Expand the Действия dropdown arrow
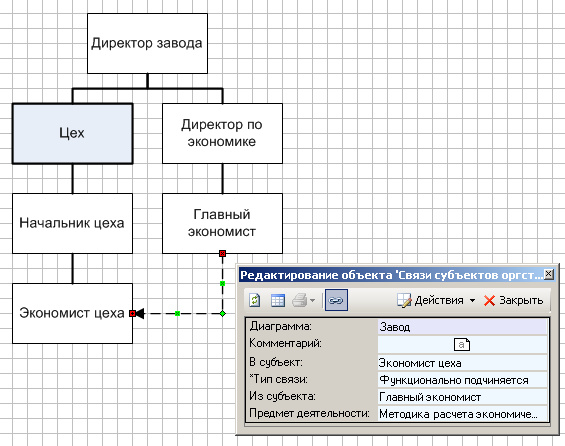The width and height of the screenshot is (565, 446). [x=472, y=300]
